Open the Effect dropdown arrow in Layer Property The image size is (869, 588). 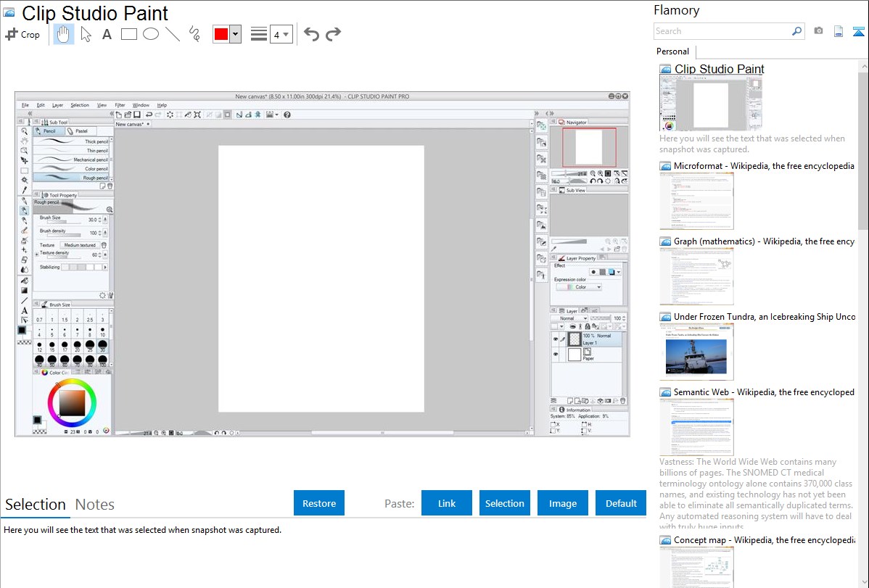point(619,272)
